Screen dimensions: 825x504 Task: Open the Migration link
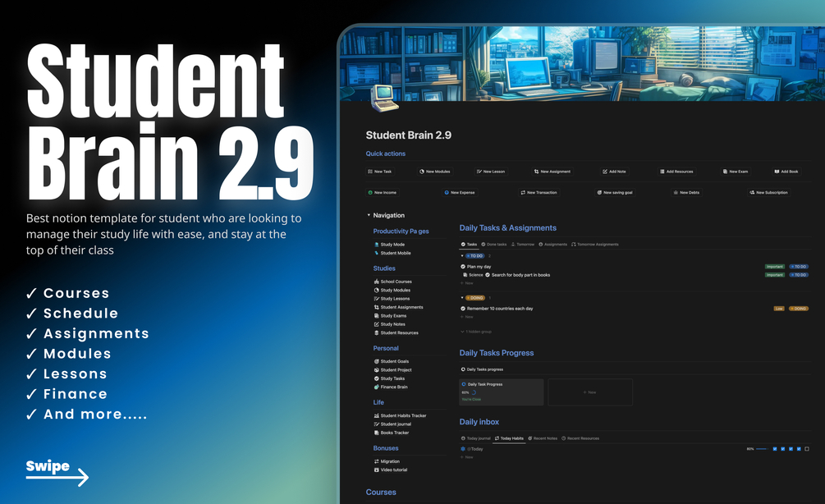pyautogui.click(x=387, y=461)
